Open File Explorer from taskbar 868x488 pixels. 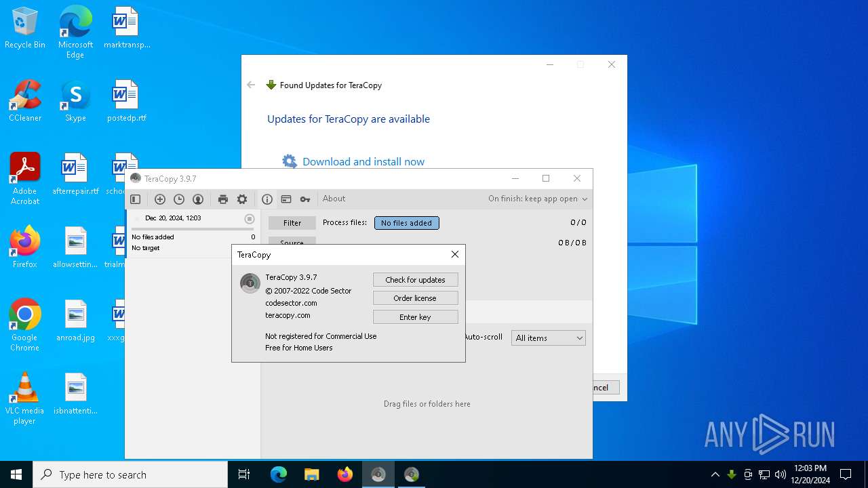coord(312,474)
